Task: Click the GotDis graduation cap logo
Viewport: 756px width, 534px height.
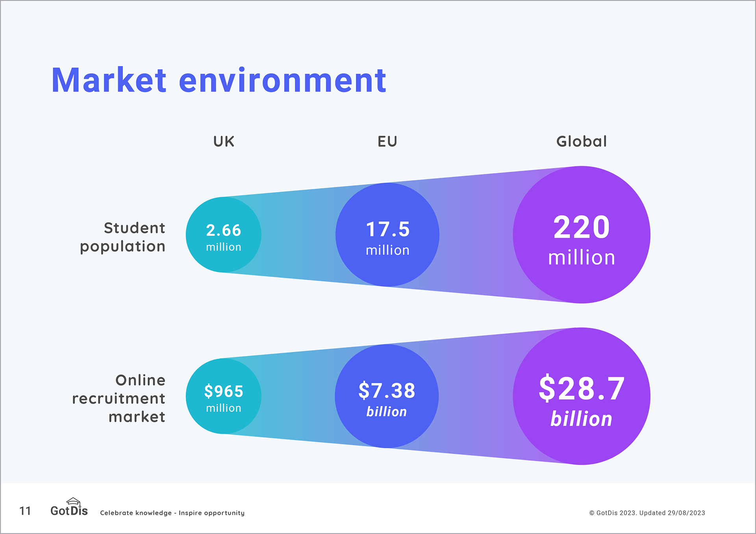Action: point(73,501)
